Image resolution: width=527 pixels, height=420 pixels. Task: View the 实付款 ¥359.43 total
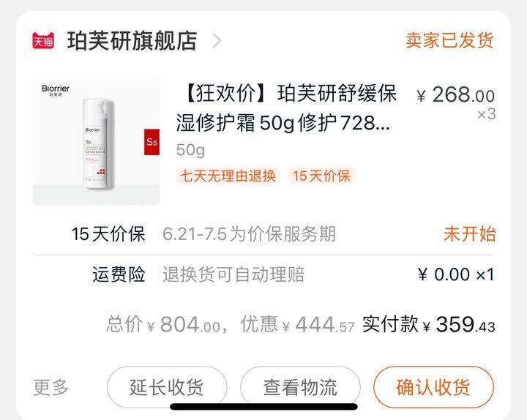[x=428, y=325]
